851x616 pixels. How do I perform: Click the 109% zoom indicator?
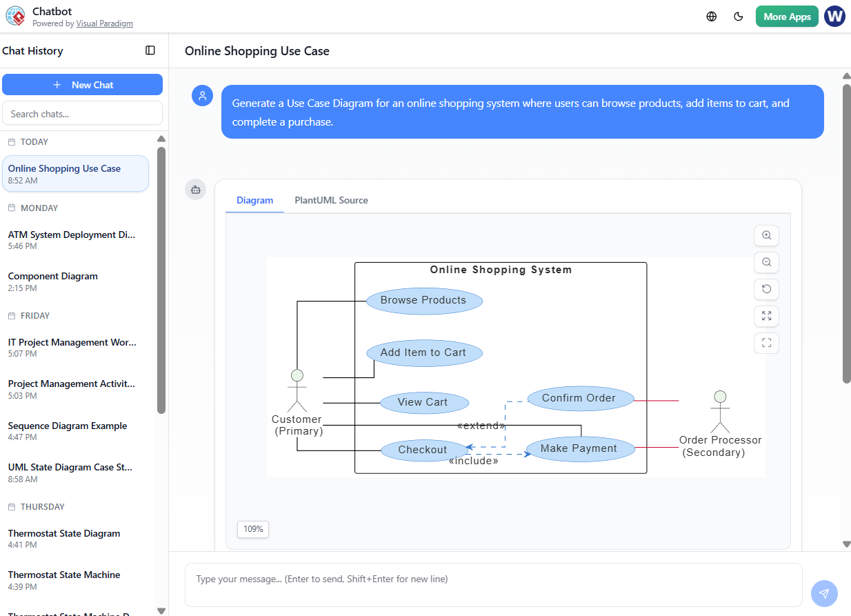pos(252,529)
